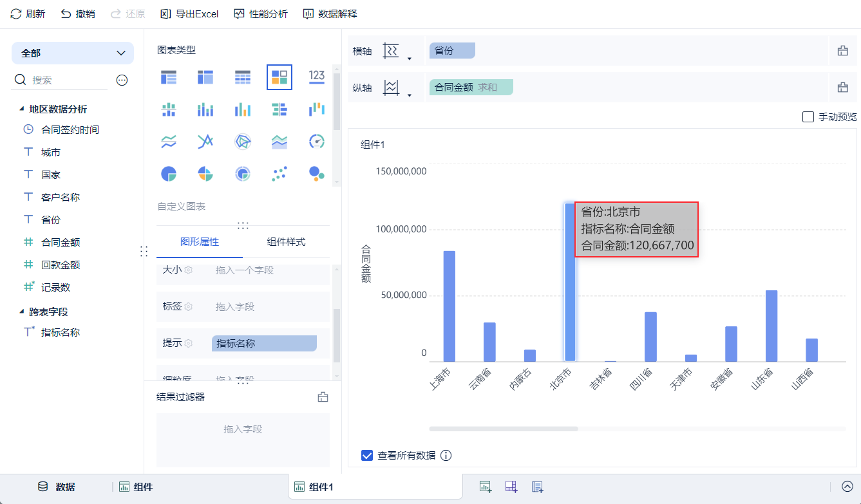Image resolution: width=861 pixels, height=504 pixels.
Task: Select the grouped table chart type
Action: (169, 77)
